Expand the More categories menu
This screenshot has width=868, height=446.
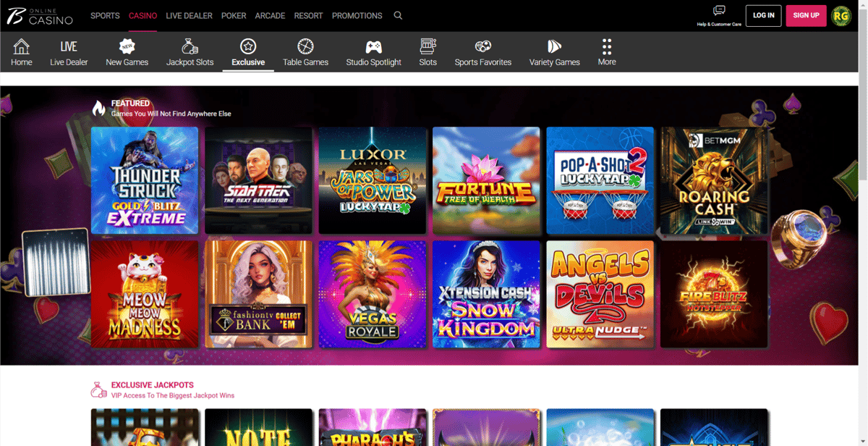click(607, 53)
